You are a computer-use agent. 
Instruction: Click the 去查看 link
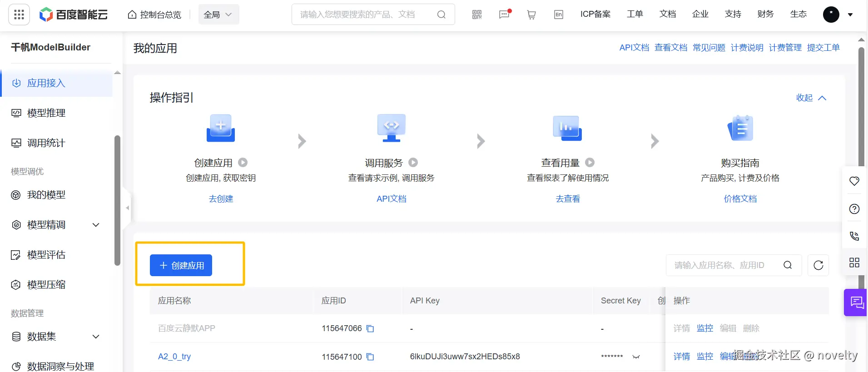(568, 199)
